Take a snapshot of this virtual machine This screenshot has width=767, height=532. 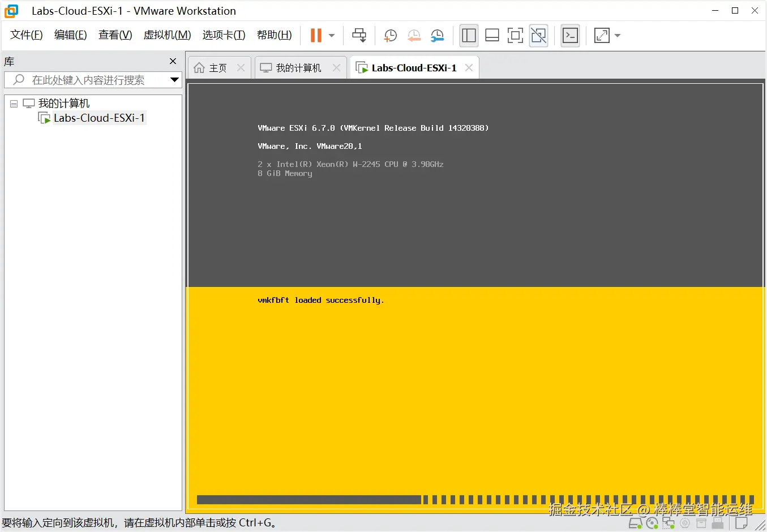(x=390, y=36)
